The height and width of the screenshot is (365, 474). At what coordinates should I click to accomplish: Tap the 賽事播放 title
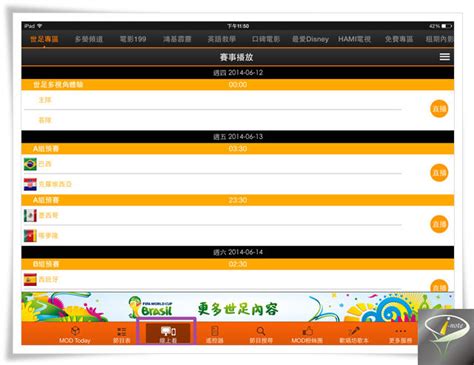click(x=236, y=57)
